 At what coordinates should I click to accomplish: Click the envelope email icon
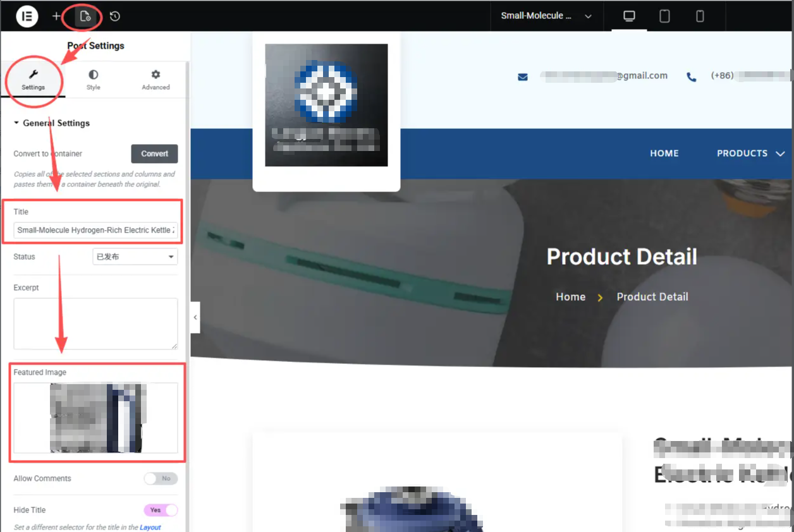tap(523, 77)
